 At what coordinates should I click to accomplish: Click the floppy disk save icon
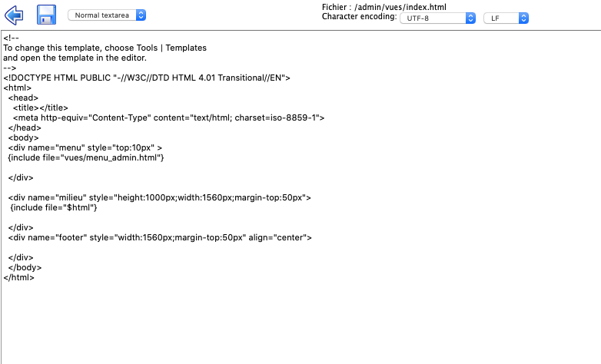(46, 15)
